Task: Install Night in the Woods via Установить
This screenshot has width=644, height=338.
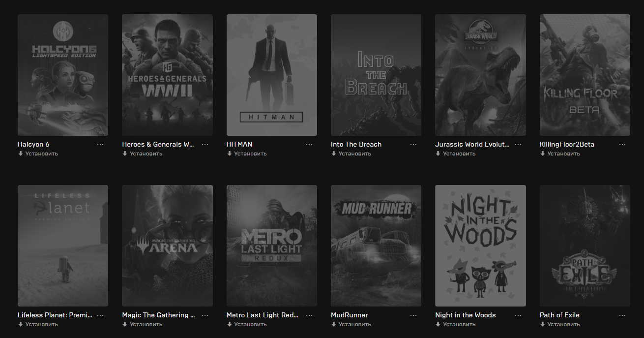Action: [455, 324]
